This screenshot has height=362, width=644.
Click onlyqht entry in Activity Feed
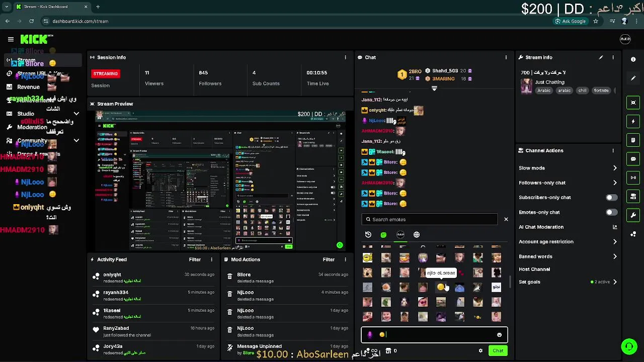coord(153,278)
